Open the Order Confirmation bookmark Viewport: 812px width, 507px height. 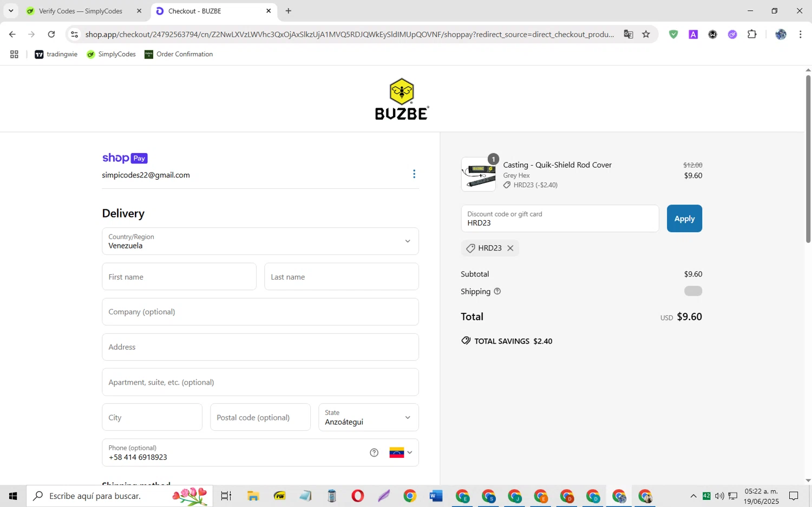point(179,54)
